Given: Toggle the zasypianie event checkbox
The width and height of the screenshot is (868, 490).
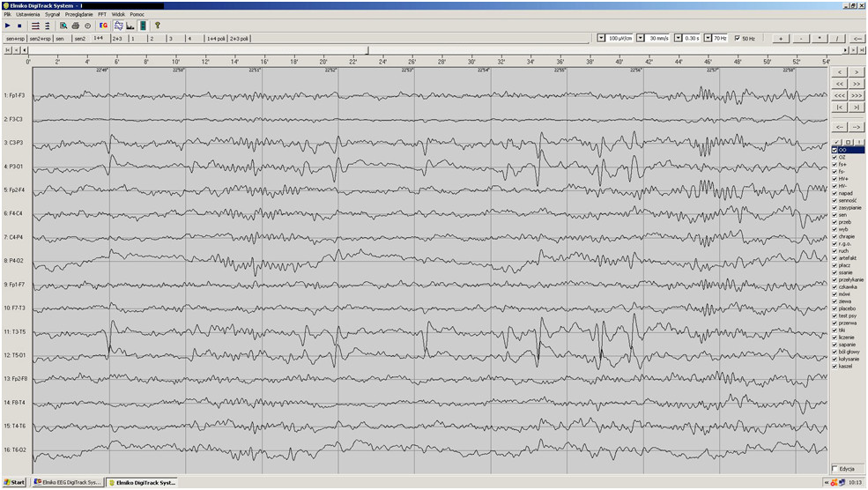Looking at the screenshot, I should [835, 208].
